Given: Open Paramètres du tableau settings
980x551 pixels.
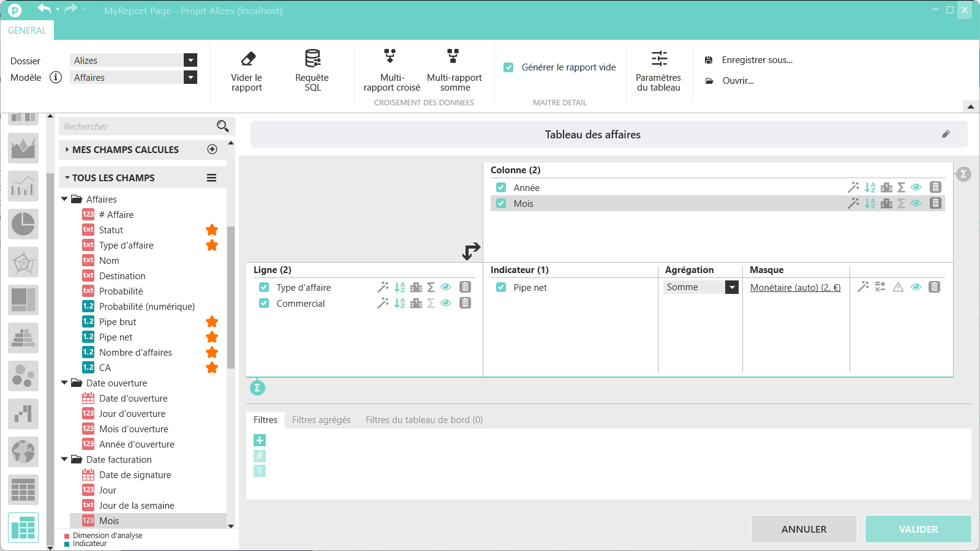Looking at the screenshot, I should [x=658, y=59].
